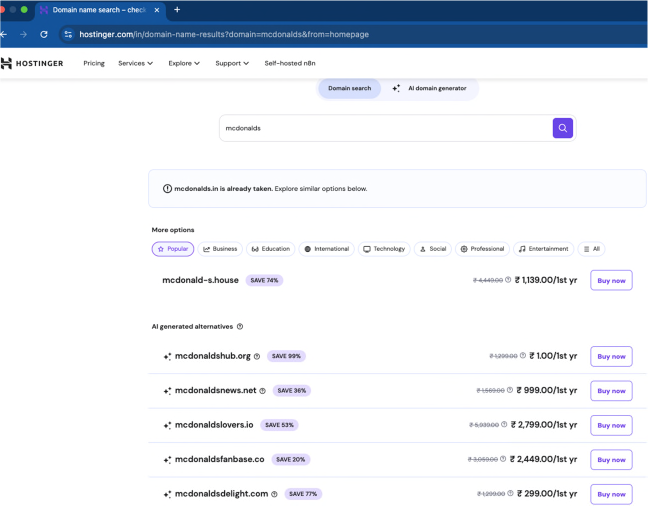Open Self-hosted n8n link
The width and height of the screenshot is (648, 506).
[x=290, y=63]
